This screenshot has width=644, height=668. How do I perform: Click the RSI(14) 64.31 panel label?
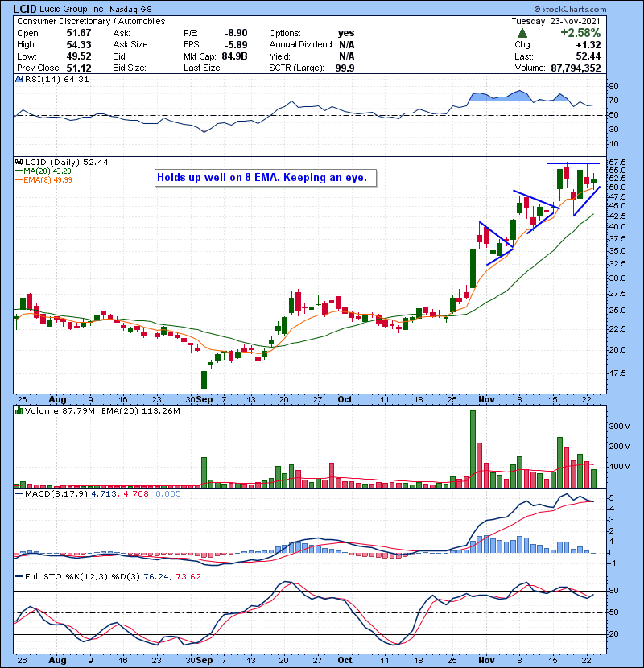point(56,79)
